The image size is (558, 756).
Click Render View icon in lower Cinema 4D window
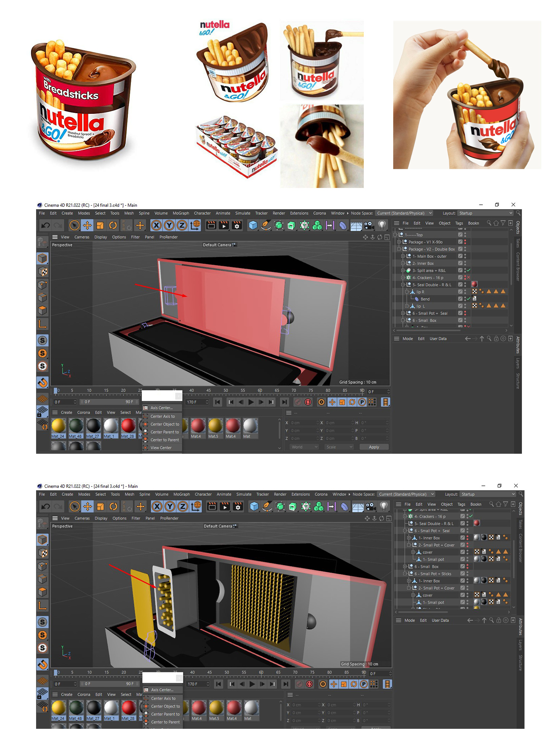212,506
